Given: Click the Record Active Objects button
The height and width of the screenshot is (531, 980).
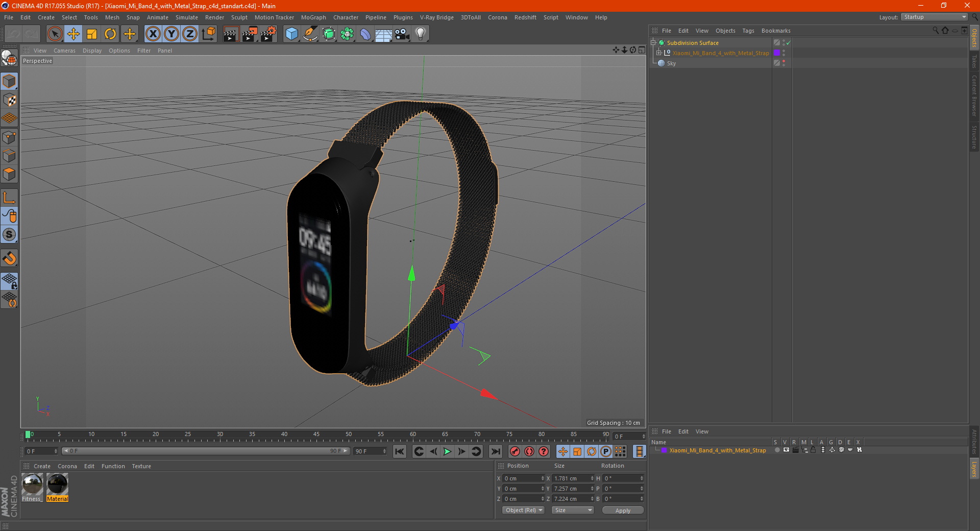Looking at the screenshot, I should (x=515, y=451).
